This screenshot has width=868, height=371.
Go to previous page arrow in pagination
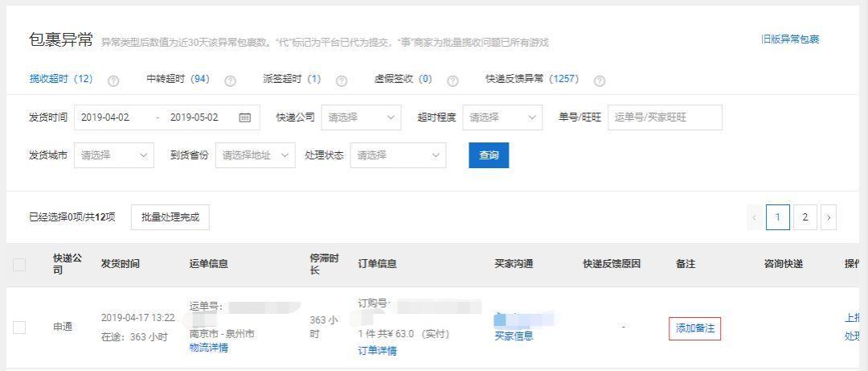(754, 217)
